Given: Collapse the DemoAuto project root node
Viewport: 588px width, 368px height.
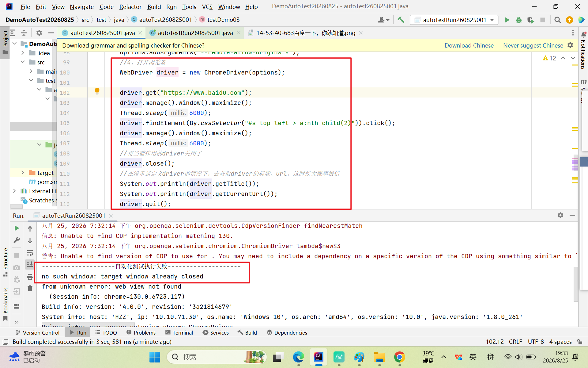Looking at the screenshot, I should [x=15, y=44].
